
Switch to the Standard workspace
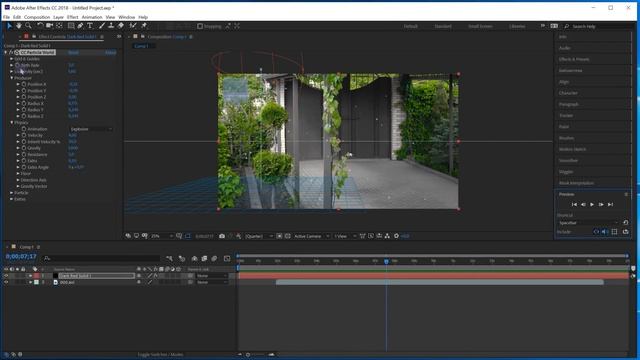(443, 26)
